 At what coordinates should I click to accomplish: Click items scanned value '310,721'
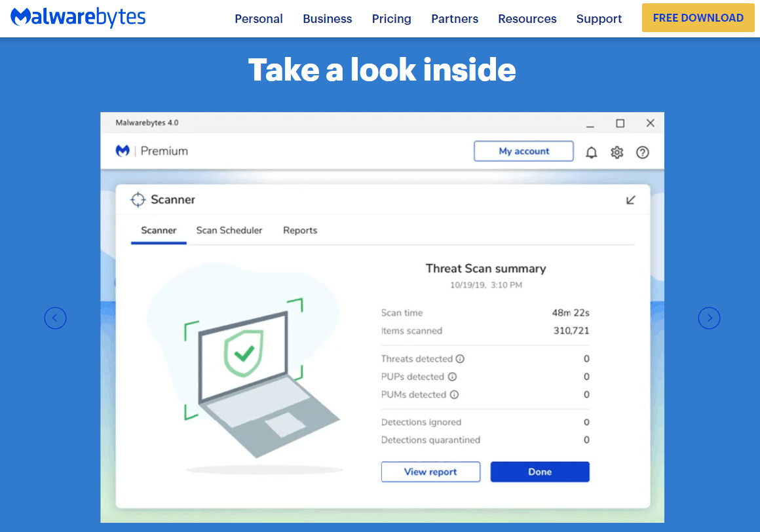point(571,331)
